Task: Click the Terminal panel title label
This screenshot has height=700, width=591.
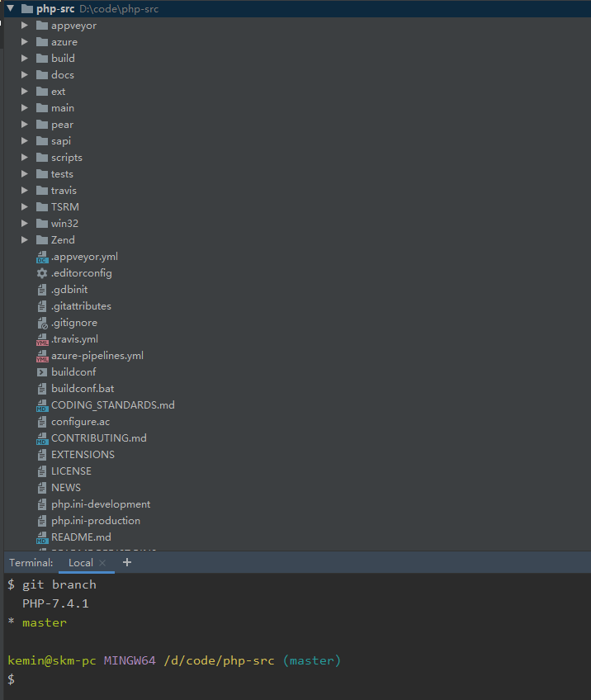Action: click(x=31, y=563)
